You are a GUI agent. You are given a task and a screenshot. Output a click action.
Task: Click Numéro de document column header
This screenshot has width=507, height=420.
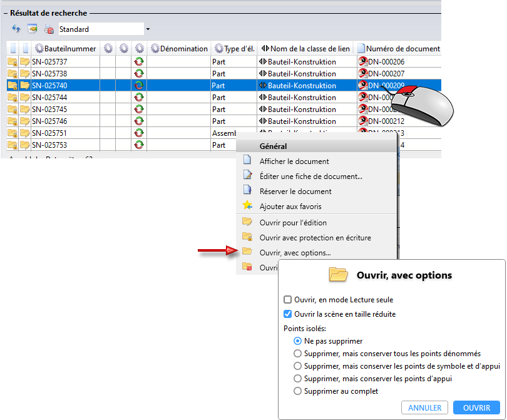pyautogui.click(x=399, y=48)
